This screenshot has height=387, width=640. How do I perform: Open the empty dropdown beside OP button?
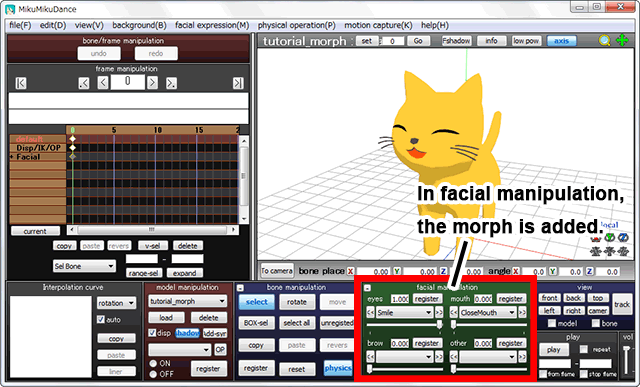point(180,349)
